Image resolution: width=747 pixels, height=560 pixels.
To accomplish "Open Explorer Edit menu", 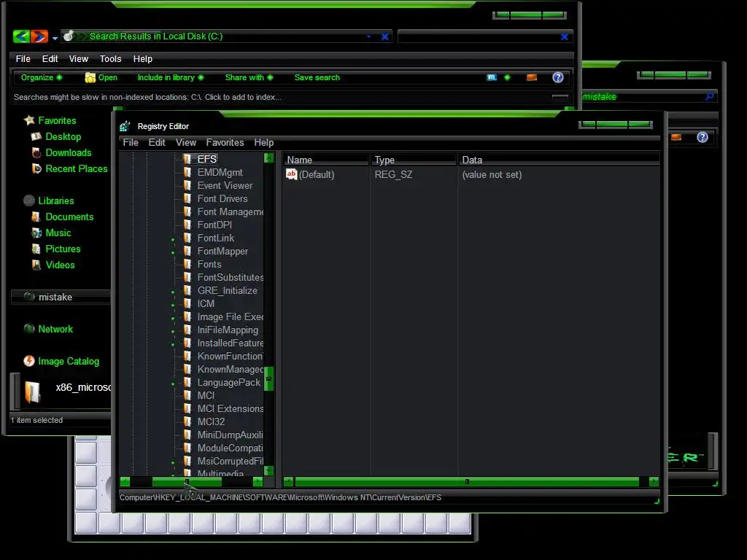I will tap(50, 58).
